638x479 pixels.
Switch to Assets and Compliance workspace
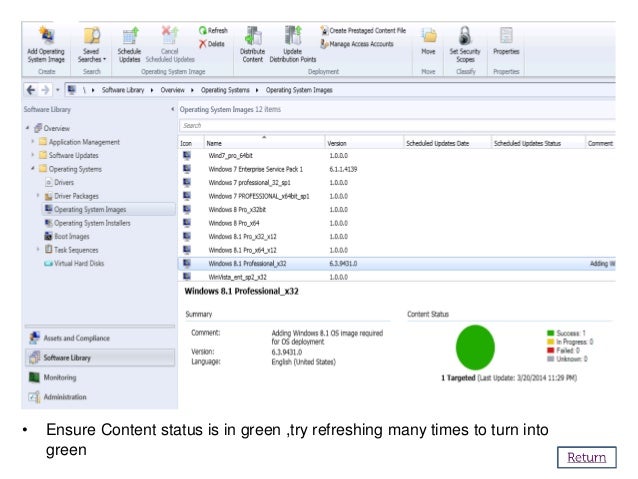tap(77, 339)
